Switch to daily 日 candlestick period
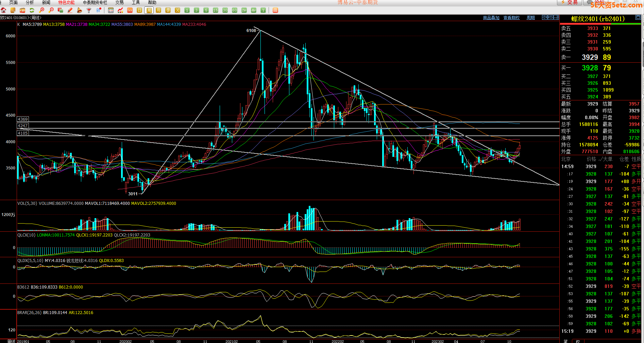The width and height of the screenshot is (644, 343). [139, 10]
